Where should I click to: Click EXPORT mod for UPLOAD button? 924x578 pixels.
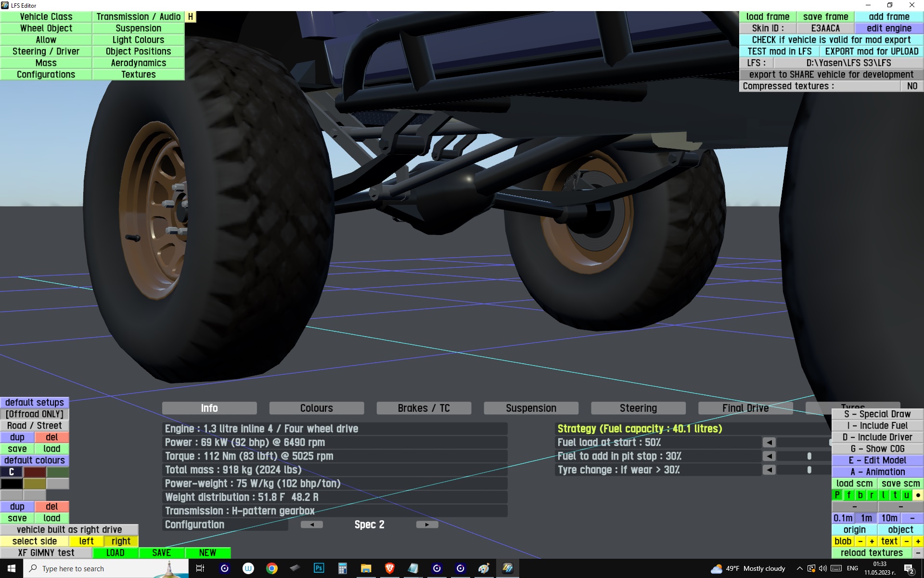coord(871,52)
